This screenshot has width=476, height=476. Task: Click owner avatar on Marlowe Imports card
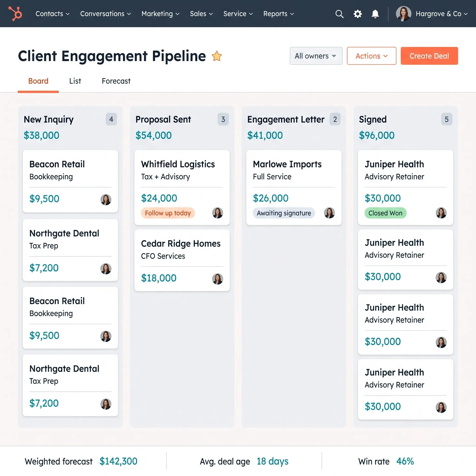(x=329, y=213)
